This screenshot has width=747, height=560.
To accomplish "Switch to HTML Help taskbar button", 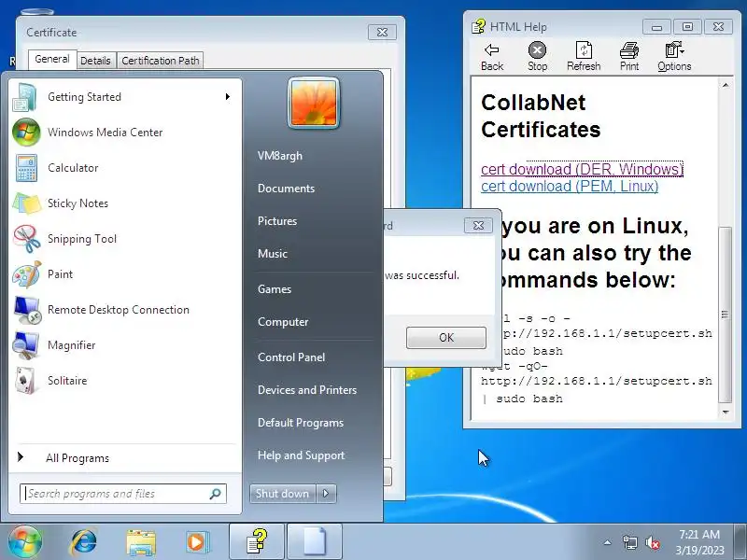I will point(257,542).
